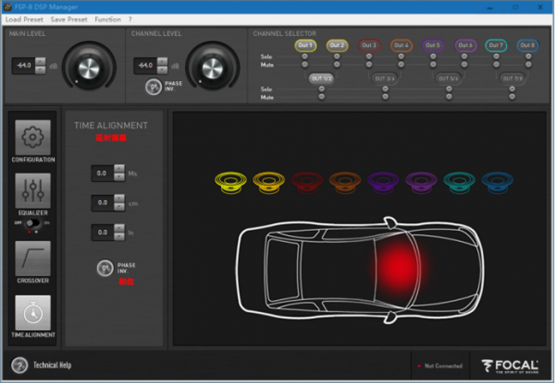
Task: Open the Function menu
Action: 108,19
